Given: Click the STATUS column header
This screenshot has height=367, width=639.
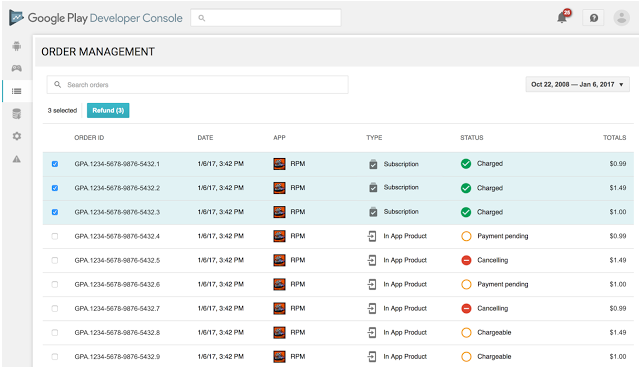Looking at the screenshot, I should 472,138.
